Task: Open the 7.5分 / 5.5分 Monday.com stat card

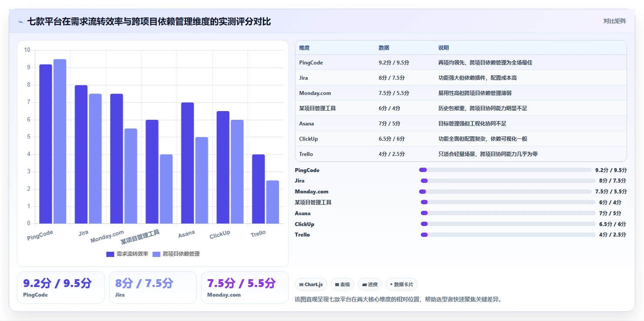Action: [245, 287]
